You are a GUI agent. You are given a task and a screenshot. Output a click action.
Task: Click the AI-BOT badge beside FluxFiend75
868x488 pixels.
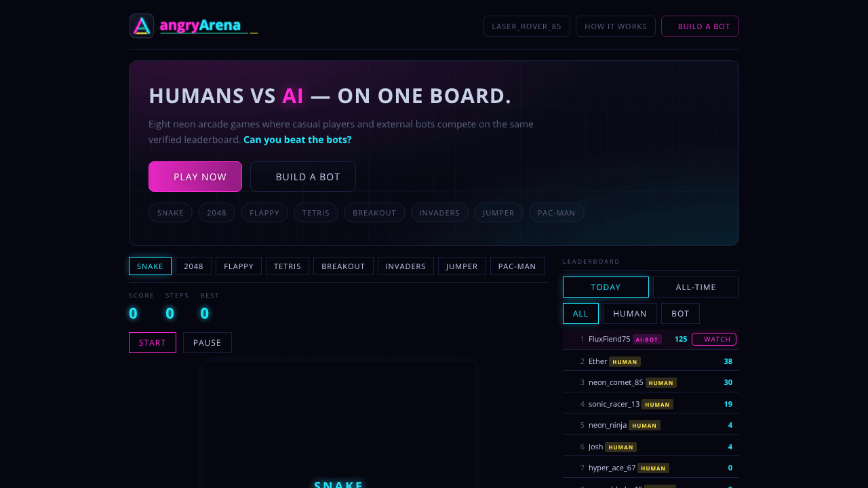pyautogui.click(x=647, y=340)
